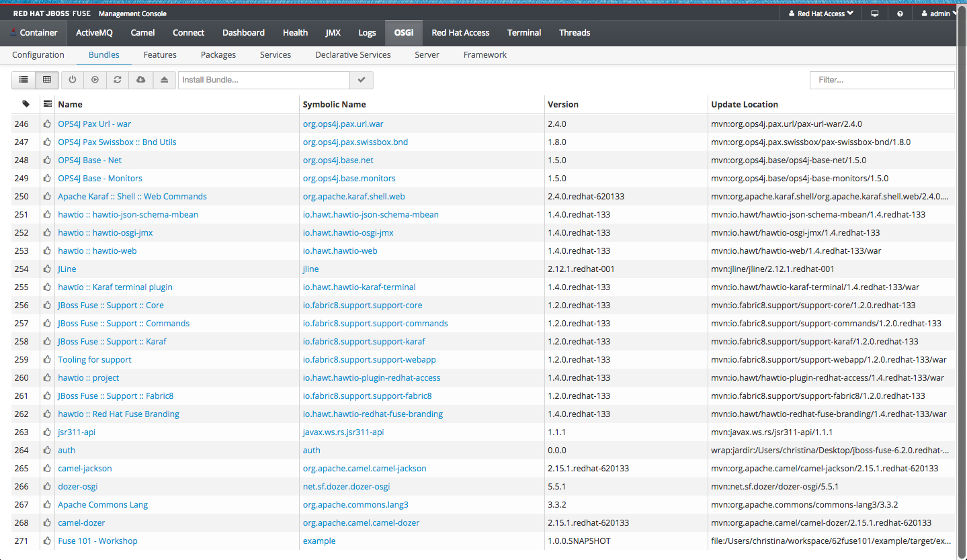The width and height of the screenshot is (967, 560).
Task: Click the monitor icon in top bar
Action: click(875, 13)
